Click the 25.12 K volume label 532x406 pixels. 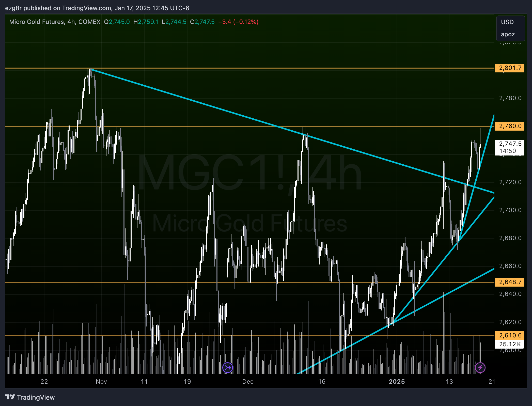tap(509, 344)
